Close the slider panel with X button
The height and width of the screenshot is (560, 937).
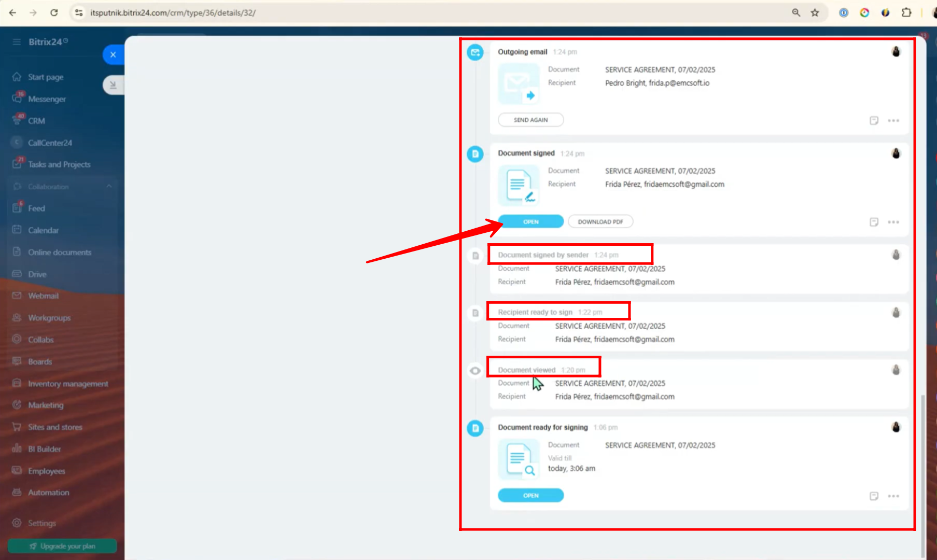[x=113, y=54]
